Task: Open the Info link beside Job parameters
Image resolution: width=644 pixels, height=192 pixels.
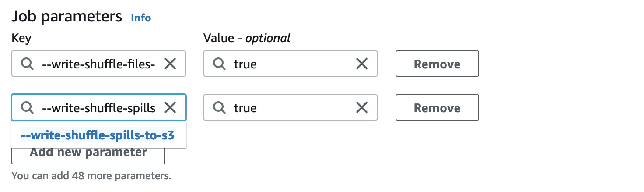Action: [141, 18]
